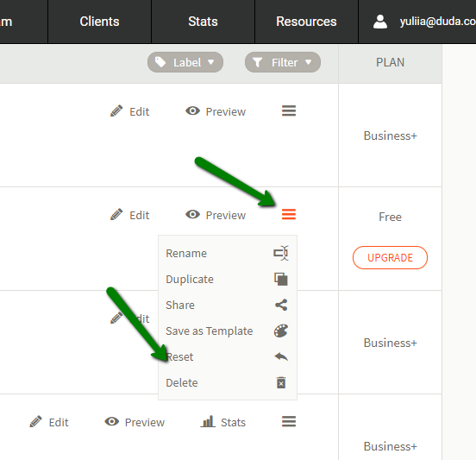Click the Share nodes icon
This screenshot has height=460, width=476.
(281, 305)
